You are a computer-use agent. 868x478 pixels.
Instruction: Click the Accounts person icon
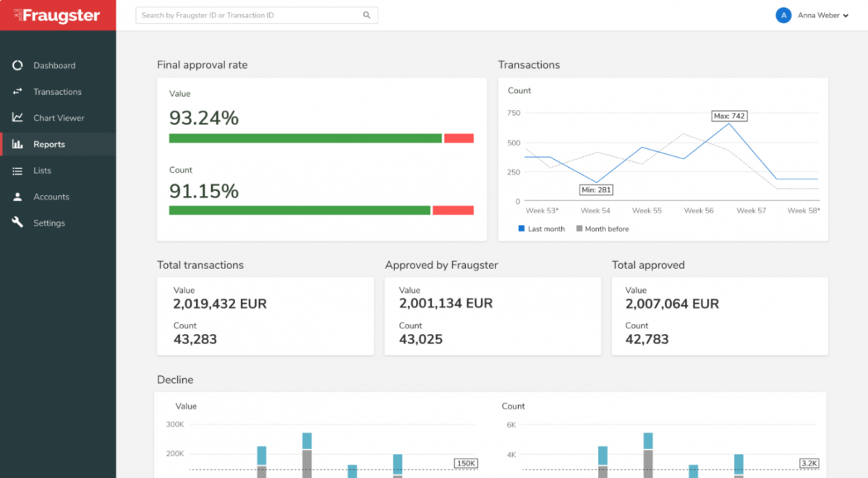(17, 197)
